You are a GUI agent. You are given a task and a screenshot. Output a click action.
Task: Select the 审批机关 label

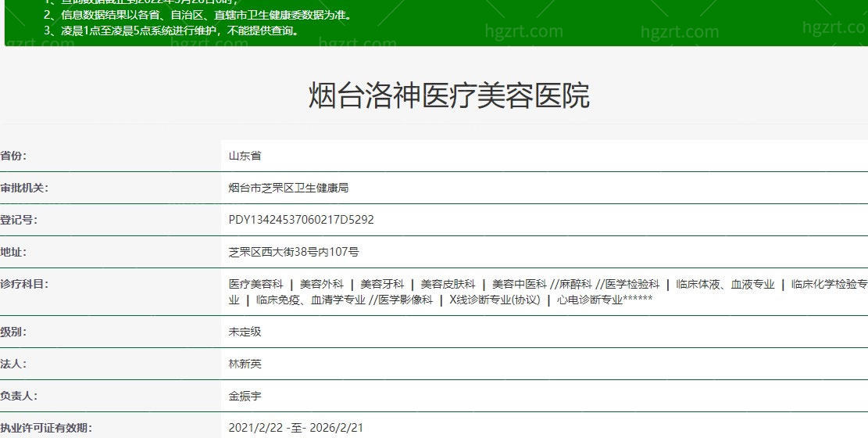point(24,188)
